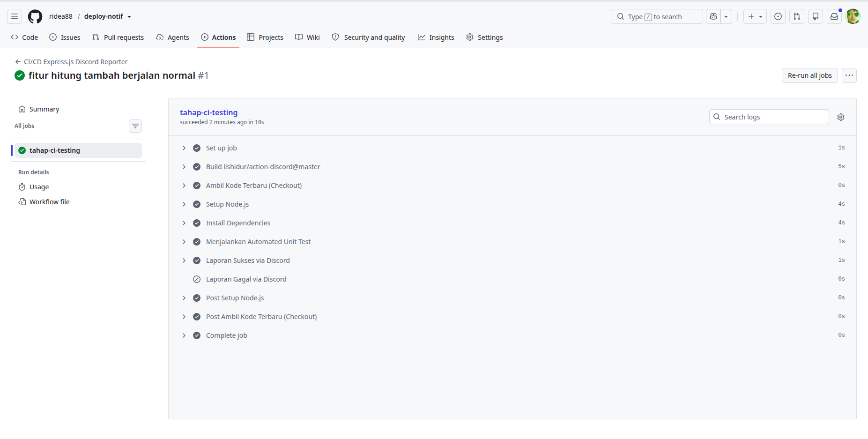
Task: Click the Workflow file icon
Action: tap(22, 202)
